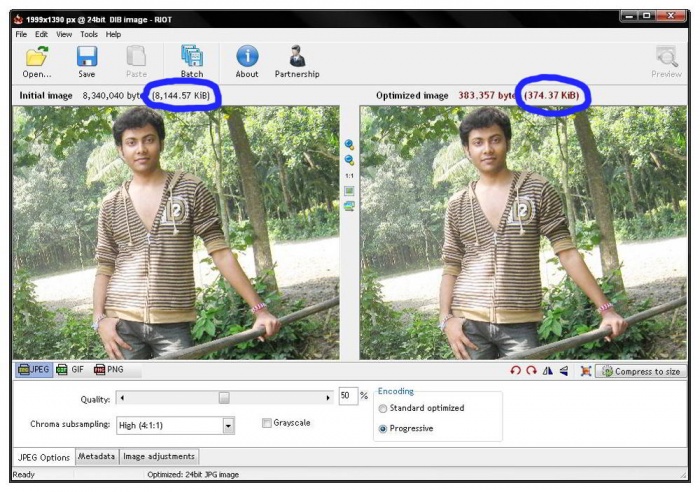Image resolution: width=700 pixels, height=492 pixels.
Task: Click the zoom in icon between images
Action: tap(349, 144)
